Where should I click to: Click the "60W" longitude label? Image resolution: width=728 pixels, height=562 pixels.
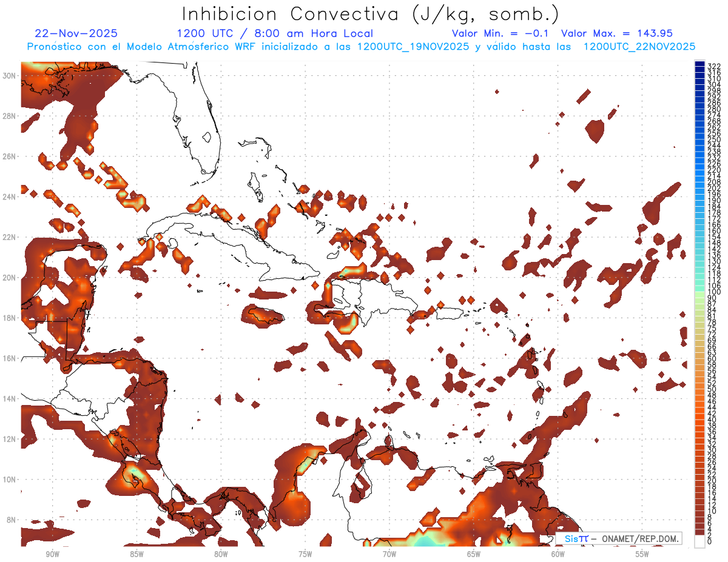pos(558,554)
